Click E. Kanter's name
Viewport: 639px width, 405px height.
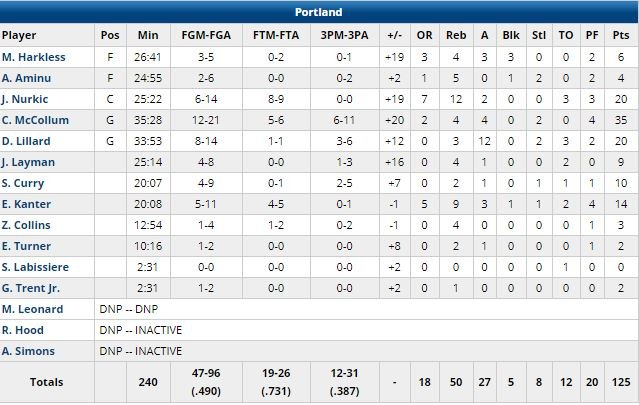26,204
